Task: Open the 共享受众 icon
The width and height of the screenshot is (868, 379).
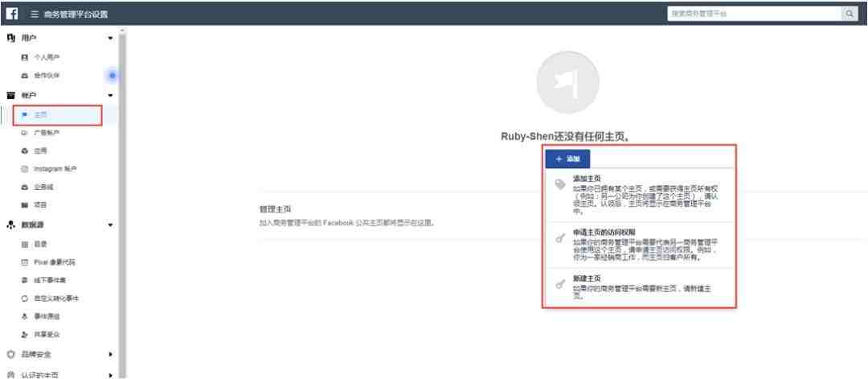Action: (x=24, y=335)
